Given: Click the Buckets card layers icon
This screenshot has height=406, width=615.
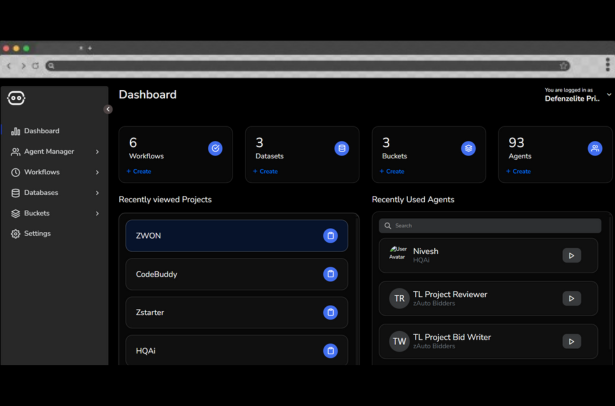Looking at the screenshot, I should click(x=468, y=148).
